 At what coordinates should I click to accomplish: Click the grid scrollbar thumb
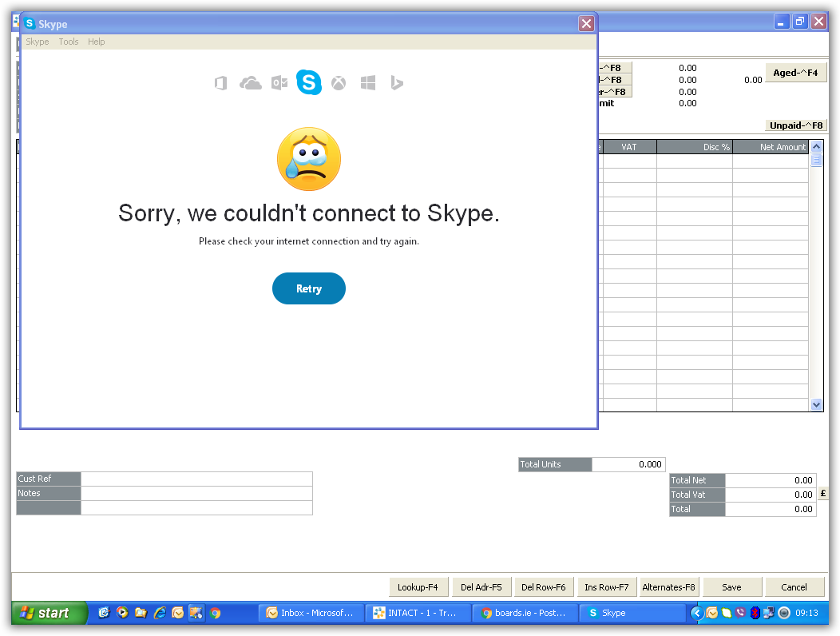816,161
